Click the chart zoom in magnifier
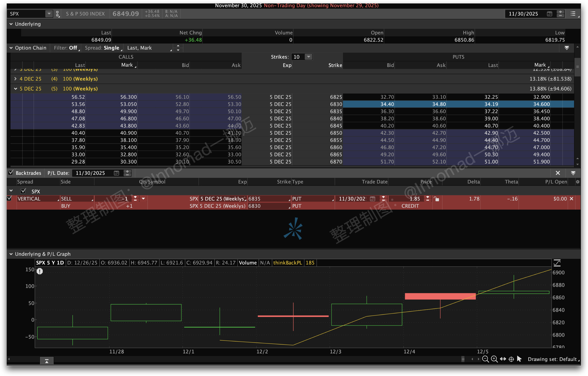The height and width of the screenshot is (376, 588). pyautogui.click(x=494, y=359)
